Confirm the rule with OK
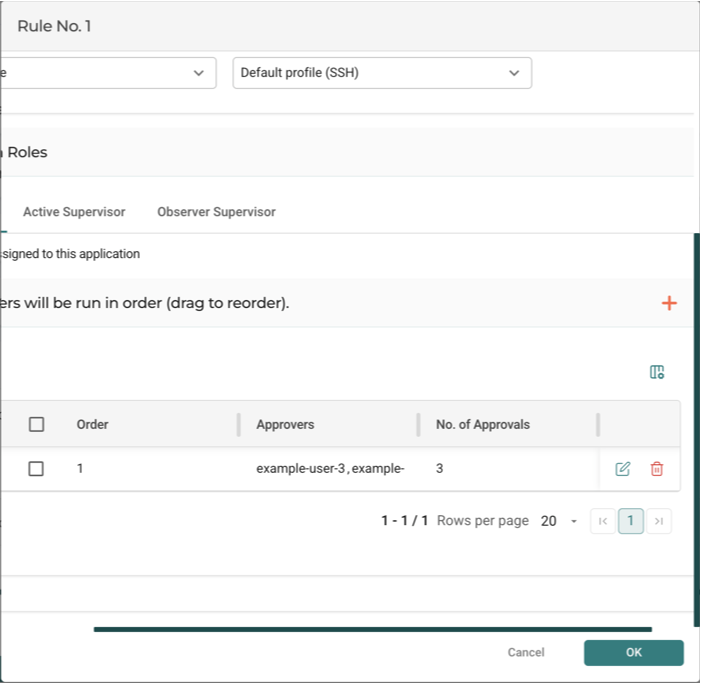This screenshot has width=701, height=683. [x=633, y=653]
